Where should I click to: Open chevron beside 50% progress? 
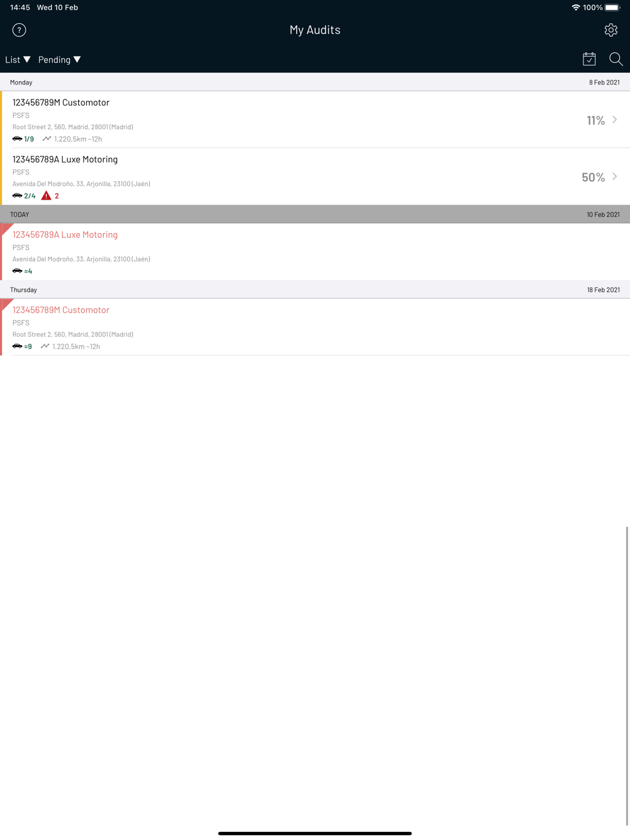click(x=615, y=177)
